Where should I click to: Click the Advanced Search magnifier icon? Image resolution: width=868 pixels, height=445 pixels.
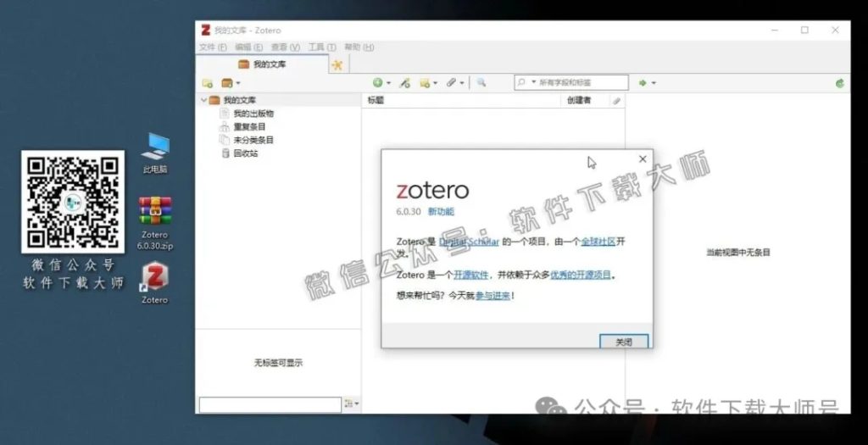481,82
